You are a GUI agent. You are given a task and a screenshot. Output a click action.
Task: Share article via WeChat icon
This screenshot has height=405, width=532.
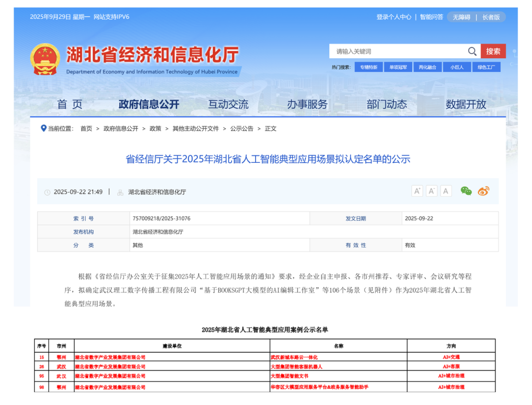pos(466,191)
